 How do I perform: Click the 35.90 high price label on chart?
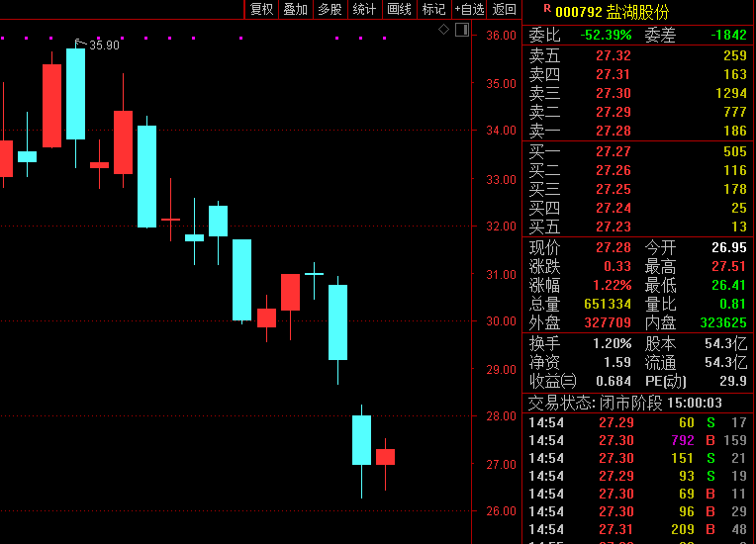click(x=103, y=45)
